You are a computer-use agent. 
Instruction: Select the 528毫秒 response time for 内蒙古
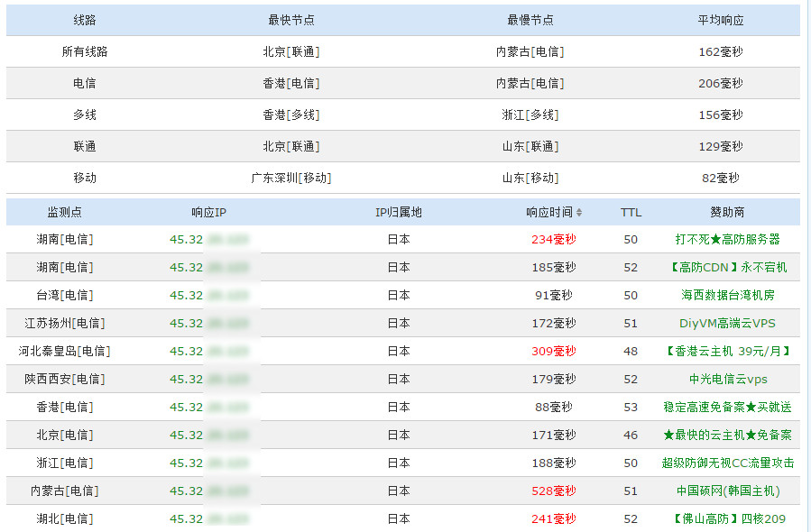(553, 491)
